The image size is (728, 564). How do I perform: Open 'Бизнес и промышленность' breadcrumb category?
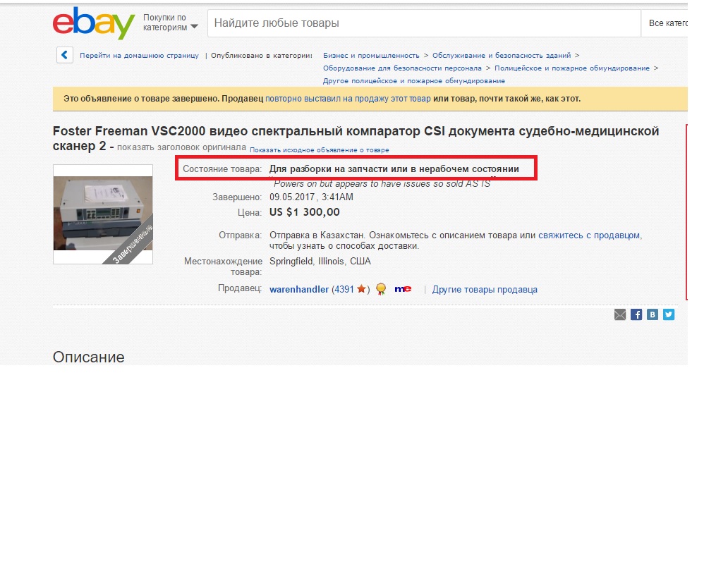[371, 55]
